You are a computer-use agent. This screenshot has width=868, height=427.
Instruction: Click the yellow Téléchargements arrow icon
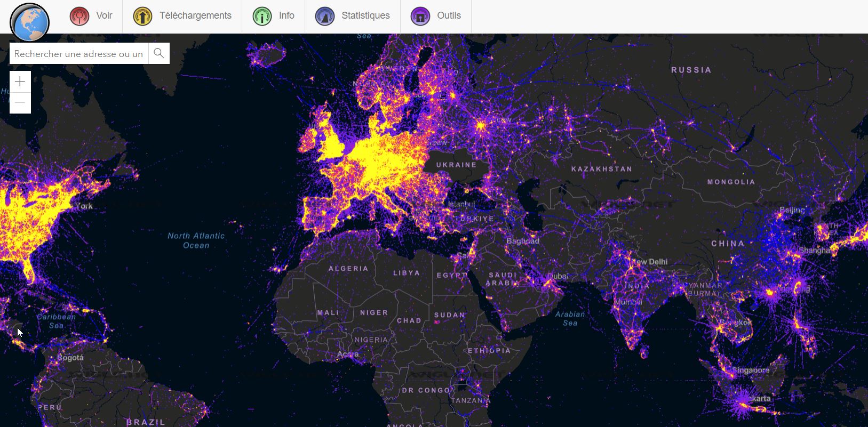coord(142,16)
